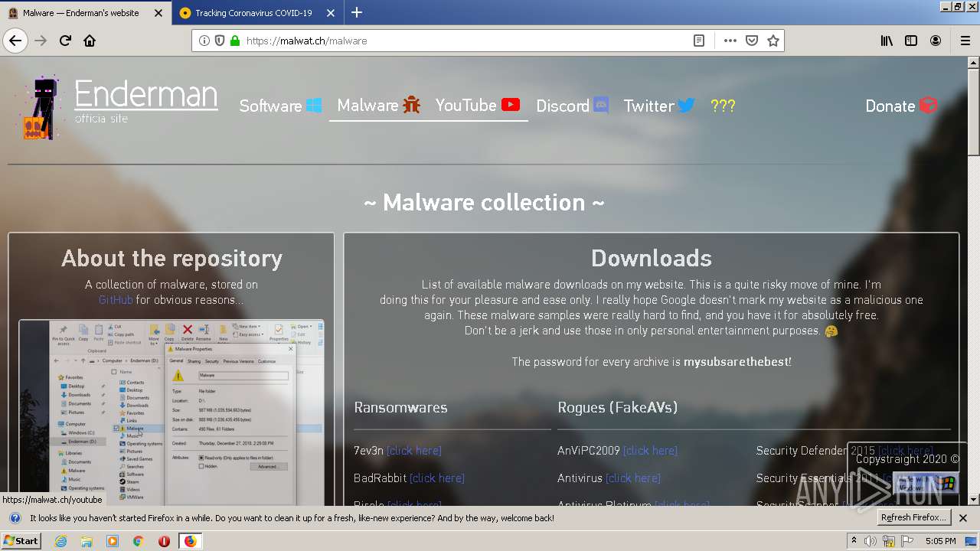Viewport: 980px width, 551px height.
Task: Select the Malware navigation item
Action: click(379, 105)
